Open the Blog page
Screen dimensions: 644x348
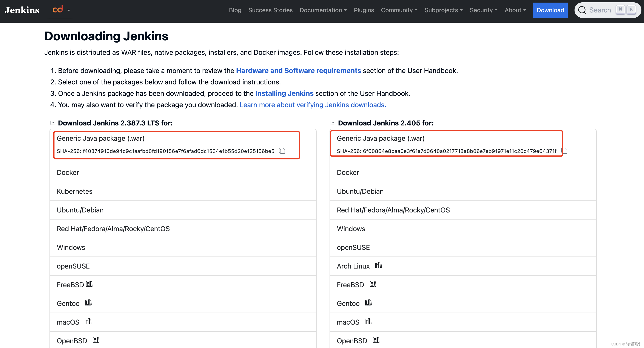point(235,10)
